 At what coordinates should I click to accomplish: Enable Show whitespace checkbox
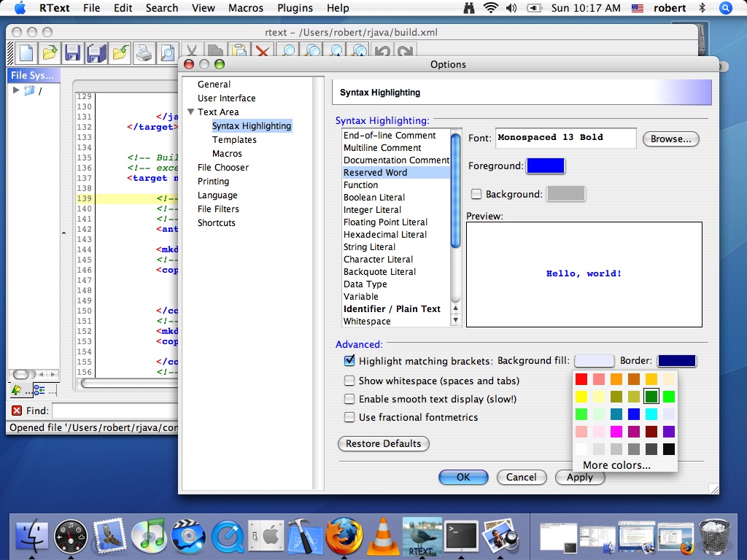click(349, 381)
